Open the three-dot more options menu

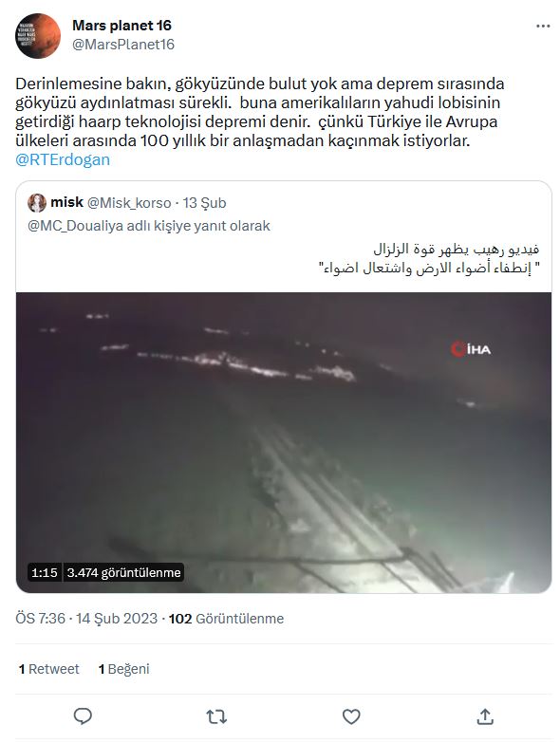click(543, 26)
